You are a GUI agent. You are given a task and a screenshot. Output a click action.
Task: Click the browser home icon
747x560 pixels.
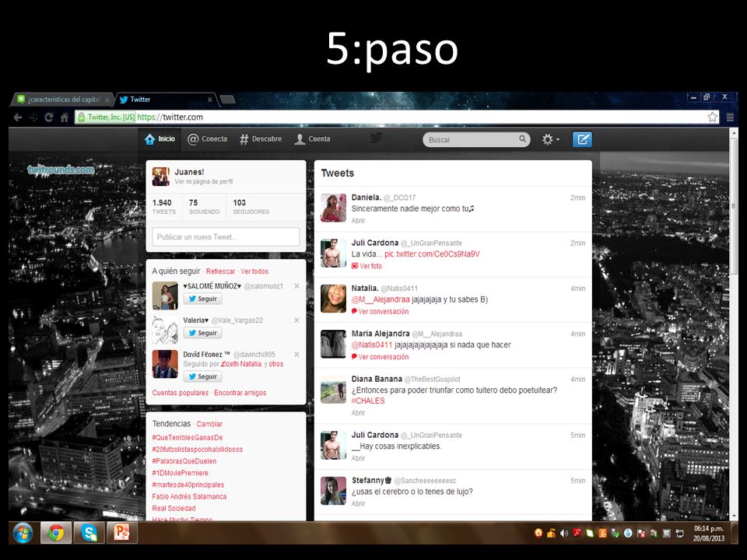click(65, 117)
